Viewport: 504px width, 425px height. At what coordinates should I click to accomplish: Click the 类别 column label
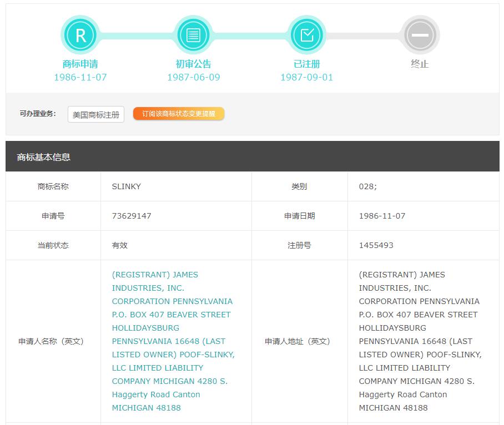coord(299,186)
